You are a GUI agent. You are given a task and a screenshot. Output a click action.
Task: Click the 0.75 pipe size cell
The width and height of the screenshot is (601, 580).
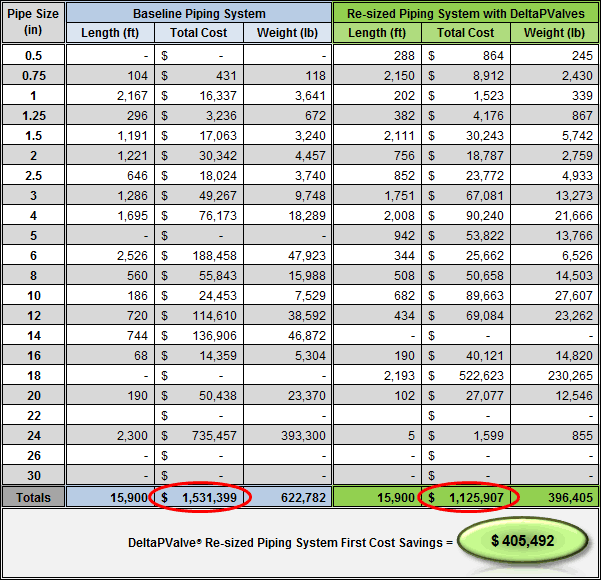tap(33, 76)
